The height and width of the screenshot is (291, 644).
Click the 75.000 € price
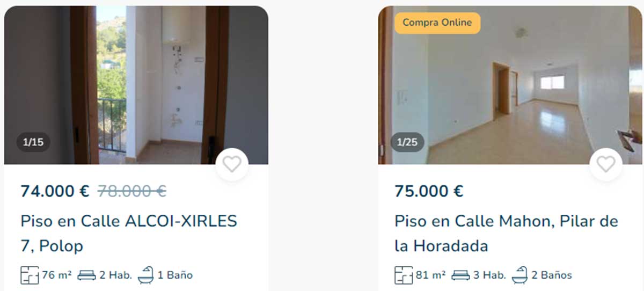click(429, 191)
